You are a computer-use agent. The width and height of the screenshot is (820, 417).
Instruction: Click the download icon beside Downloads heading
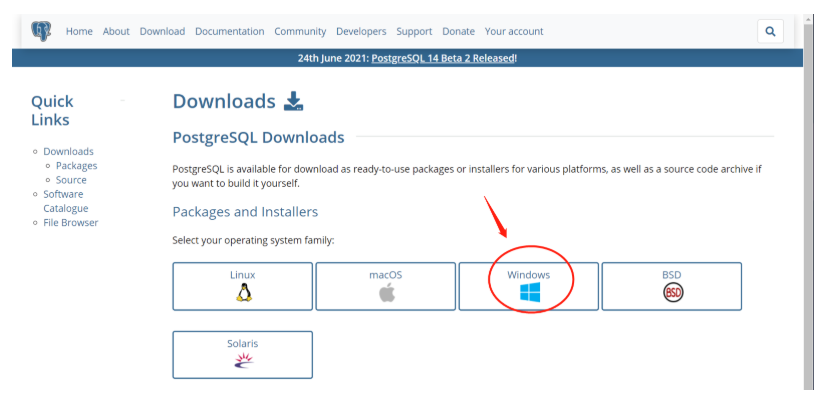293,101
